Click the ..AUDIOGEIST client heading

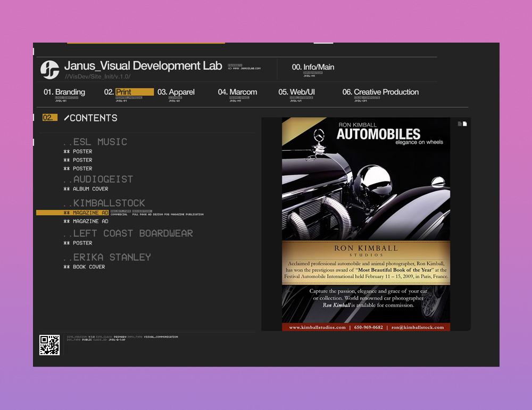tap(98, 179)
